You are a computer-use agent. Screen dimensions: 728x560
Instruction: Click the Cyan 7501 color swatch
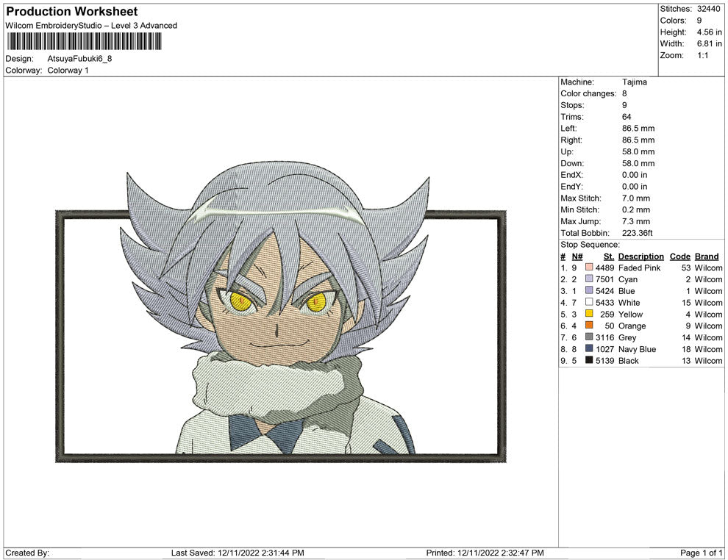click(x=589, y=279)
